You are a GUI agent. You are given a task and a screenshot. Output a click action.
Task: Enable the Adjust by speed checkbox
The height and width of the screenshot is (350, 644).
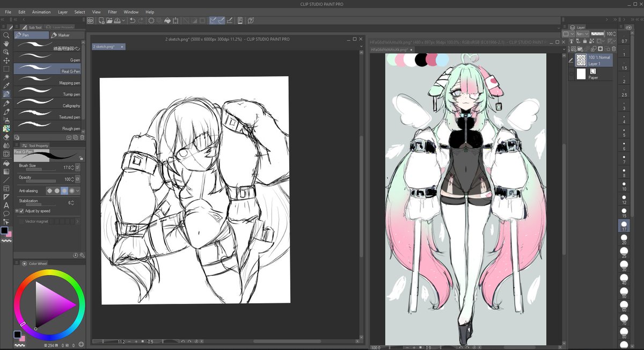pyautogui.click(x=21, y=211)
